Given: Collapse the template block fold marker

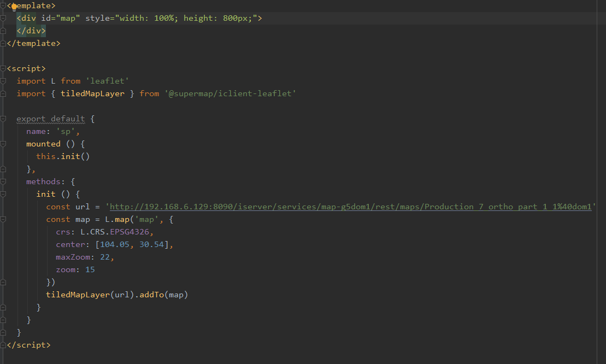Looking at the screenshot, I should pos(3,6).
